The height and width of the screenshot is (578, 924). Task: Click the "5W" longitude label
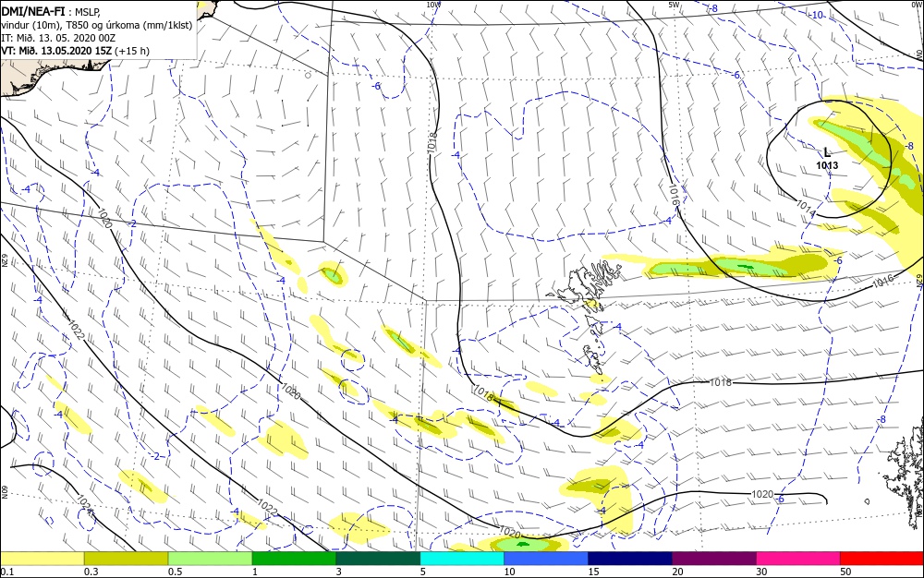(x=675, y=5)
